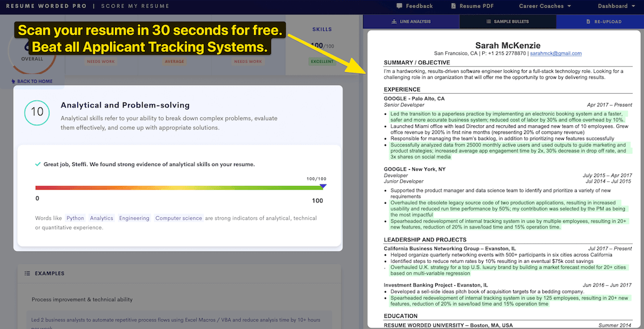This screenshot has width=644, height=329.
Task: Expand the Dashboard dropdown arrow
Action: [x=633, y=6]
